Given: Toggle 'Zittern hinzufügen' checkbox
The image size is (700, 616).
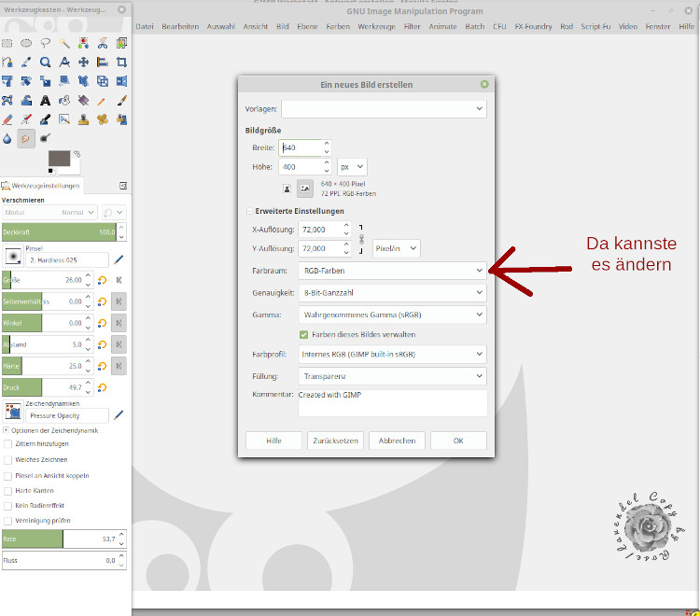Looking at the screenshot, I should pyautogui.click(x=8, y=444).
